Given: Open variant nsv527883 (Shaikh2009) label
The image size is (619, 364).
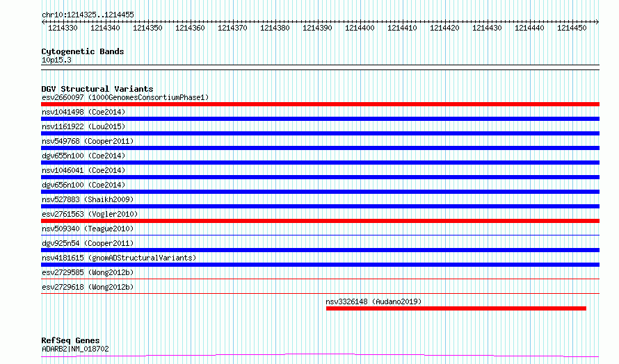Looking at the screenshot, I should point(88,199).
